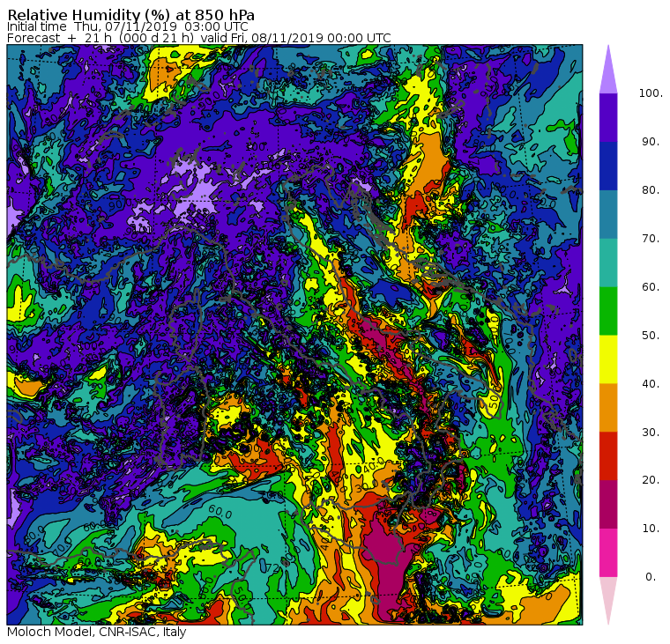Click the '30.' colorbar label
This screenshot has height=644, width=670.
click(651, 433)
